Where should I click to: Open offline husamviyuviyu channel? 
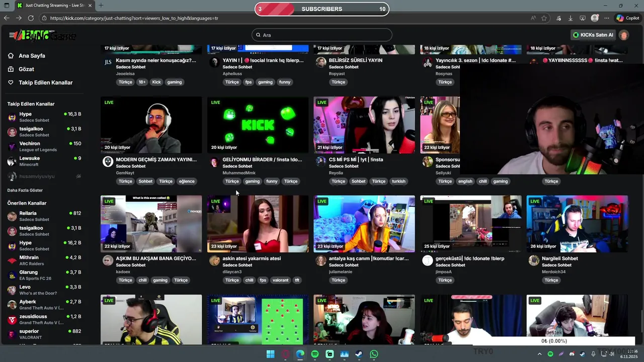click(x=44, y=176)
